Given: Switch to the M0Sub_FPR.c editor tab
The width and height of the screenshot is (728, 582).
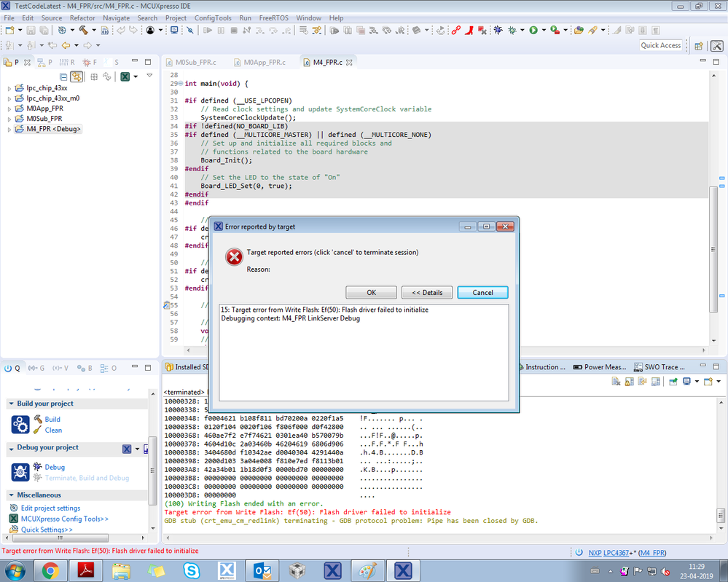Looking at the screenshot, I should 195,62.
